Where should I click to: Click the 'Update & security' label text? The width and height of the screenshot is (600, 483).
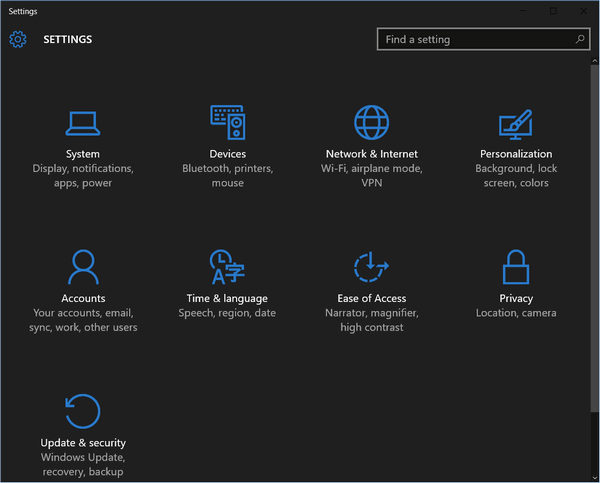(83, 443)
